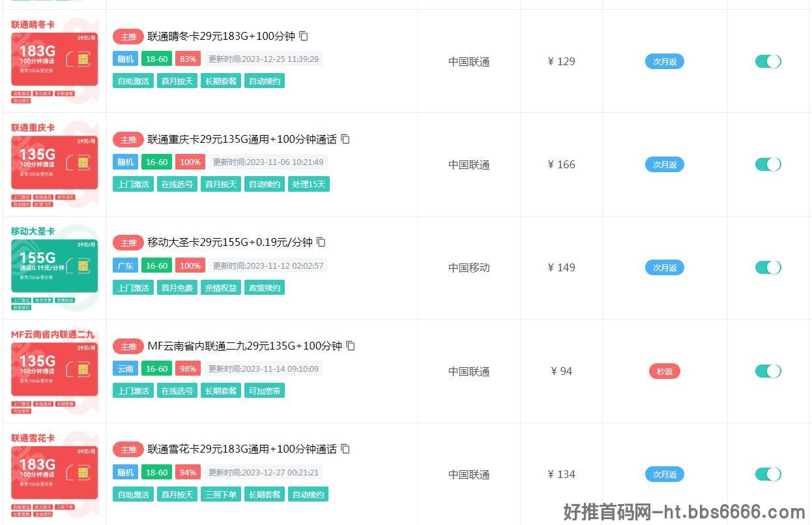Click the red 秒返 badge
Image resolution: width=812 pixels, height=525 pixels.
coord(665,371)
